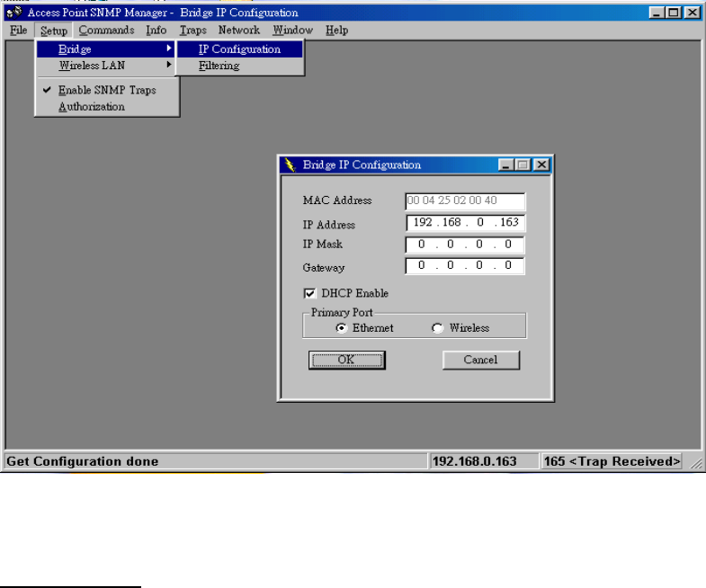Click the Gateway field

(465, 265)
